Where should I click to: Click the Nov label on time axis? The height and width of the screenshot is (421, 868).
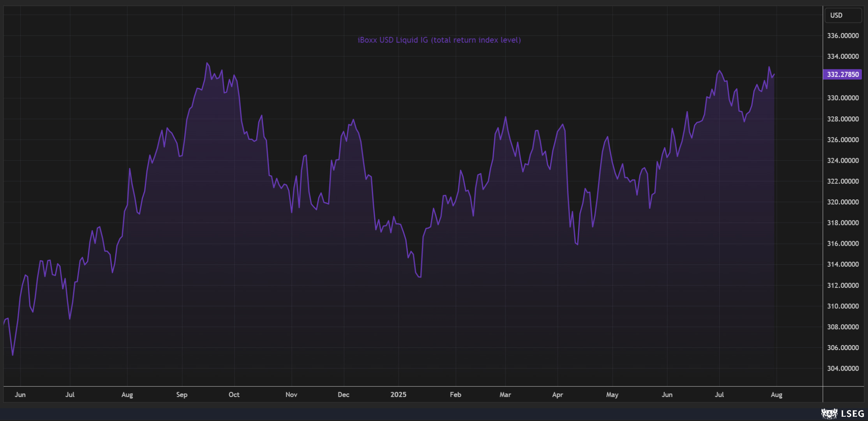(x=291, y=395)
